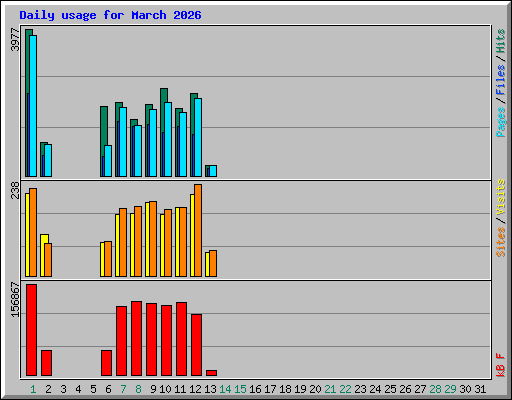
Task: Click the middle axis value 238
Action: point(15,190)
